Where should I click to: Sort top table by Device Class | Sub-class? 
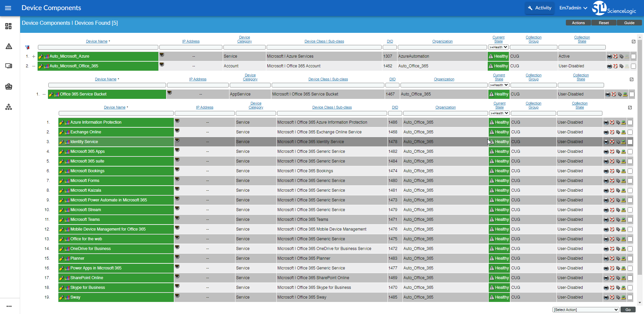(324, 42)
